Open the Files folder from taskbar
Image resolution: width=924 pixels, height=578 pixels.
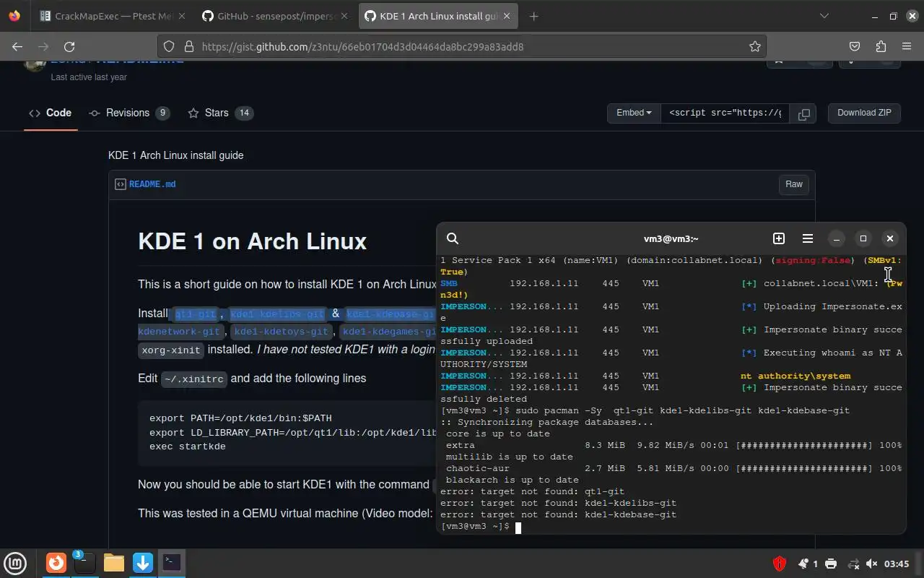[114, 562]
